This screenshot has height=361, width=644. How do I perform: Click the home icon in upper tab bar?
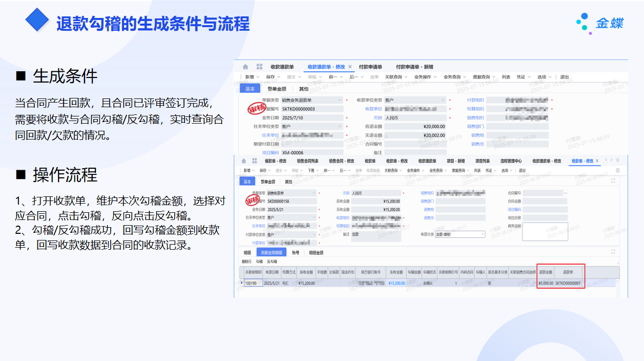click(x=246, y=67)
